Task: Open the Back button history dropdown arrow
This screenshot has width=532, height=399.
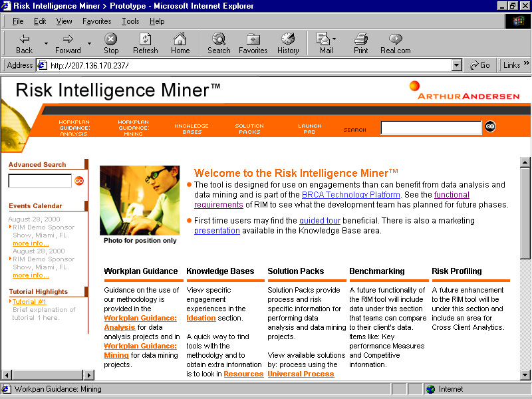Action: pyautogui.click(x=46, y=43)
